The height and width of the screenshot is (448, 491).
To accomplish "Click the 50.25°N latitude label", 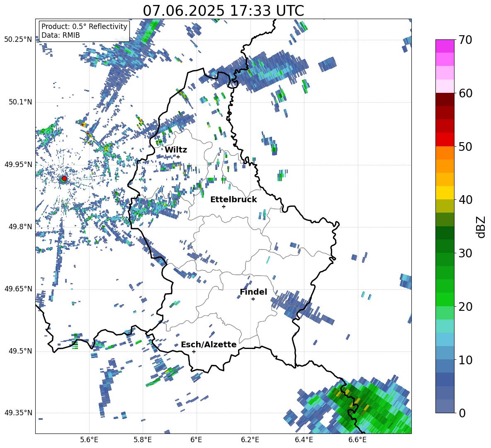I will (x=18, y=40).
